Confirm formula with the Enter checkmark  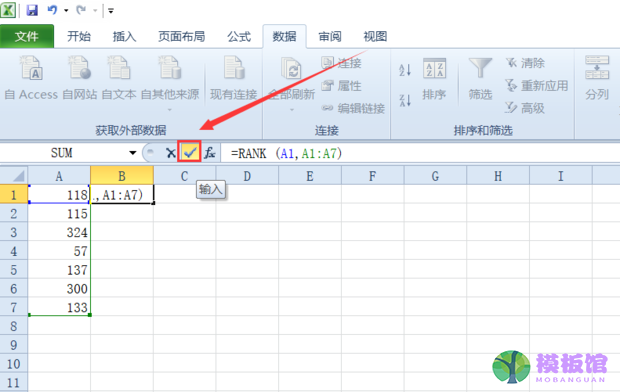[x=190, y=152]
